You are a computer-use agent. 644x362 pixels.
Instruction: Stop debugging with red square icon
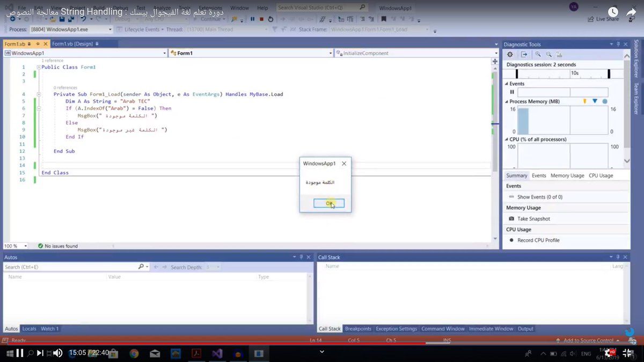coord(261,19)
